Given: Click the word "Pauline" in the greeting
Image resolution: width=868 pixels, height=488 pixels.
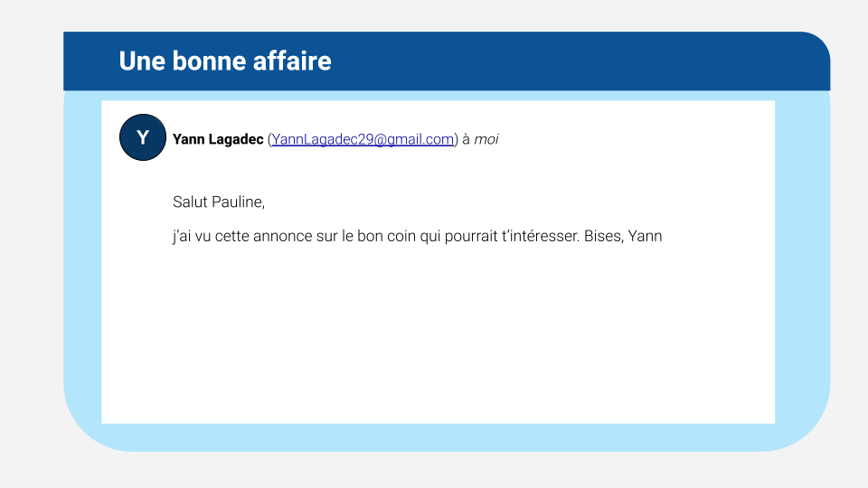Looking at the screenshot, I should pos(238,202).
